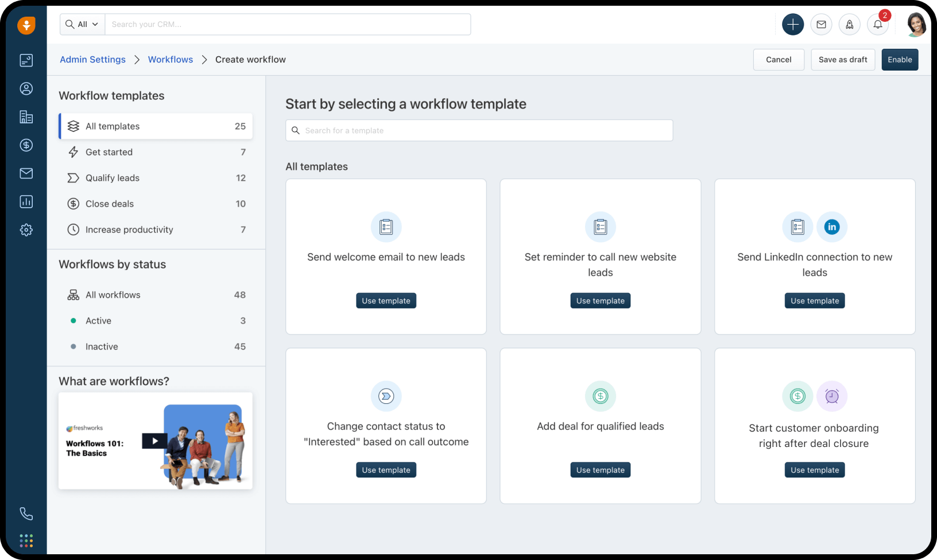Open the app switcher grid icon
The image size is (937, 560).
point(26,540)
